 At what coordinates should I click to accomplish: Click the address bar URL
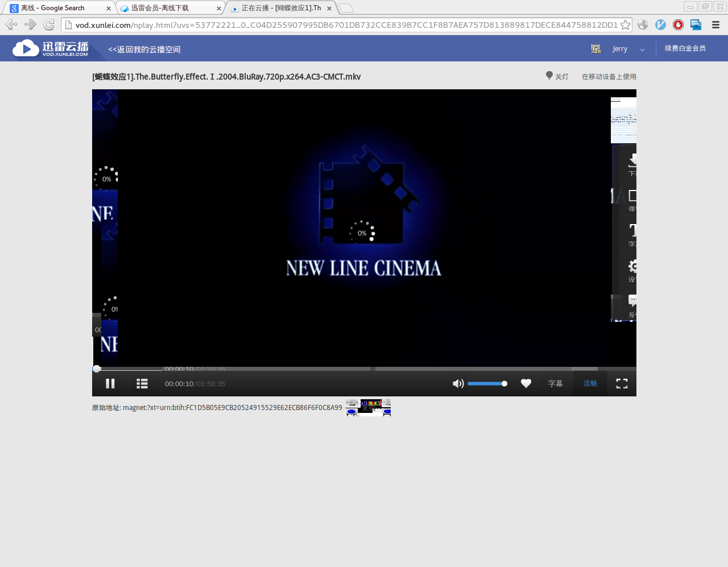click(x=346, y=25)
